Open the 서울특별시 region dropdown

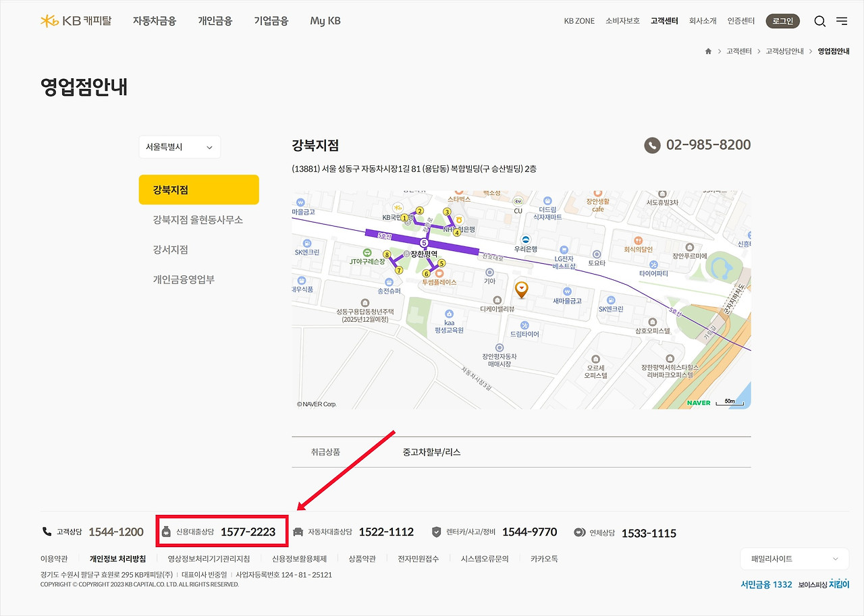(x=180, y=147)
